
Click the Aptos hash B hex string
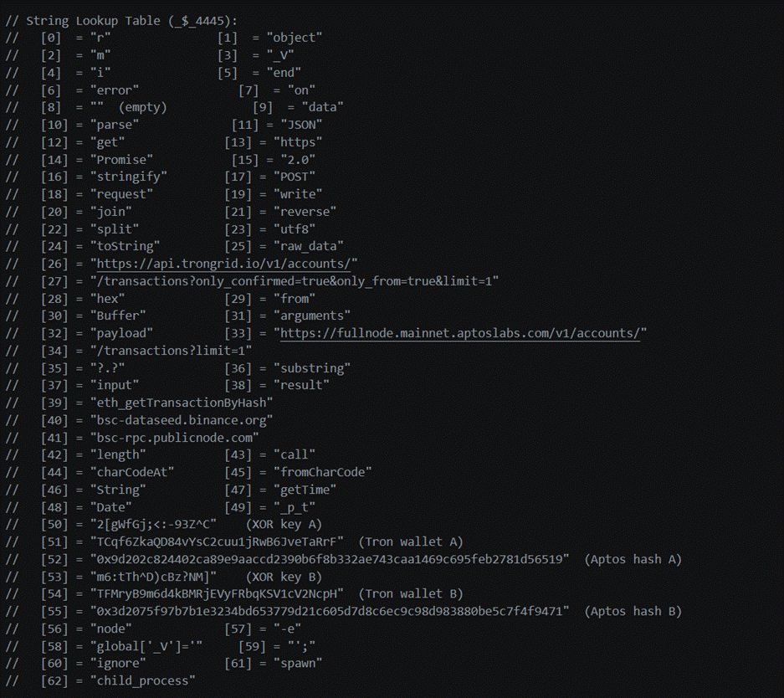coord(330,611)
